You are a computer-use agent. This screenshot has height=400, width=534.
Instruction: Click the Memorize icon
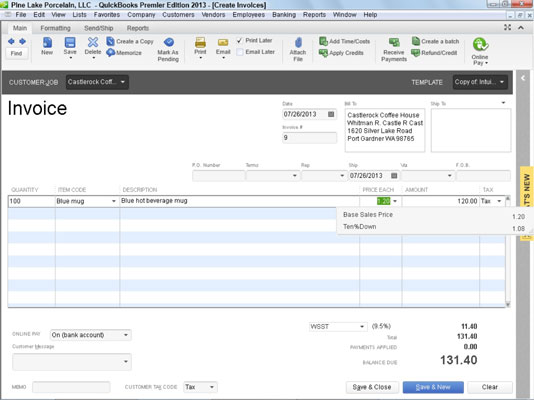(110, 53)
